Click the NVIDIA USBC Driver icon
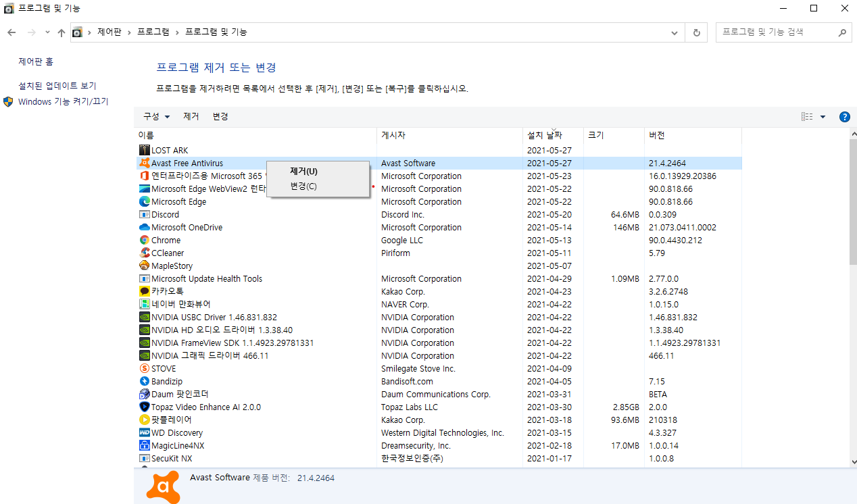The width and height of the screenshot is (857, 504). pyautogui.click(x=144, y=317)
